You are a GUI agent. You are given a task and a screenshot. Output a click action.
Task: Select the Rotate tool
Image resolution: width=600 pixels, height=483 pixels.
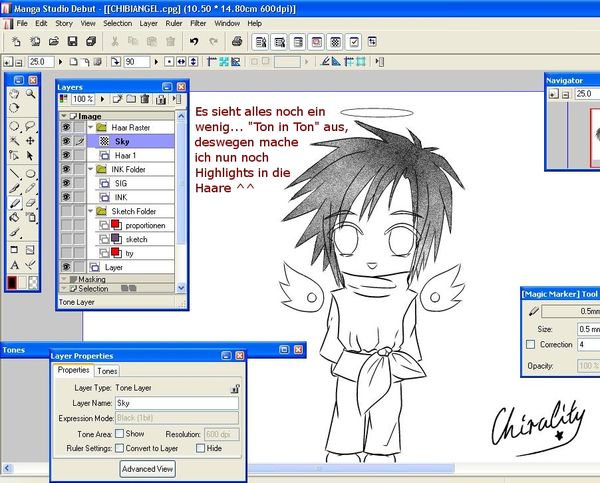[14, 108]
